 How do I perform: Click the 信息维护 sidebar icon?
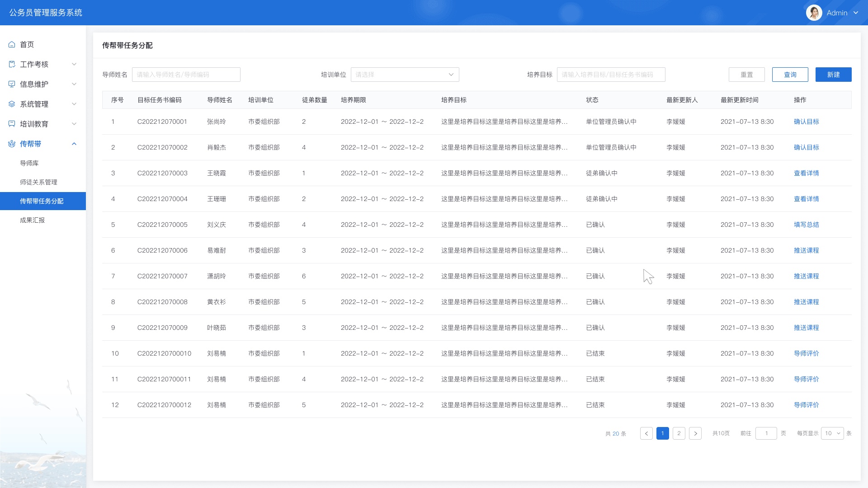tap(12, 84)
